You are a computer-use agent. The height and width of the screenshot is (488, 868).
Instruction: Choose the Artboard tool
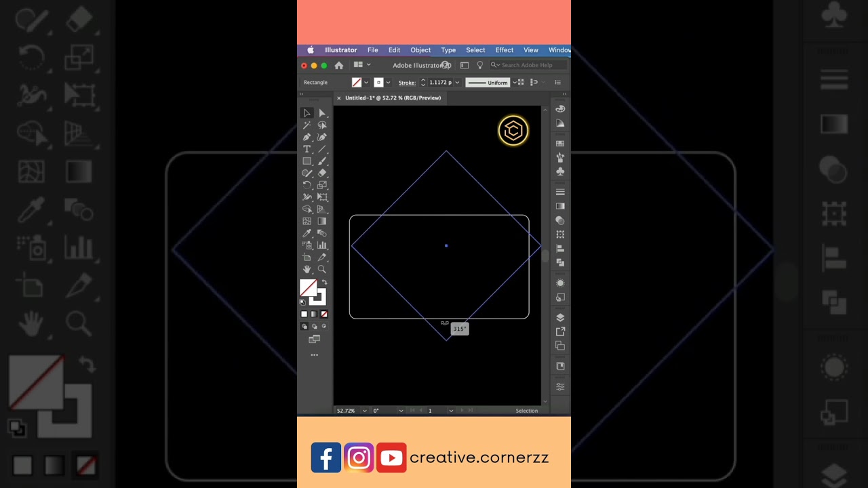[x=307, y=258]
